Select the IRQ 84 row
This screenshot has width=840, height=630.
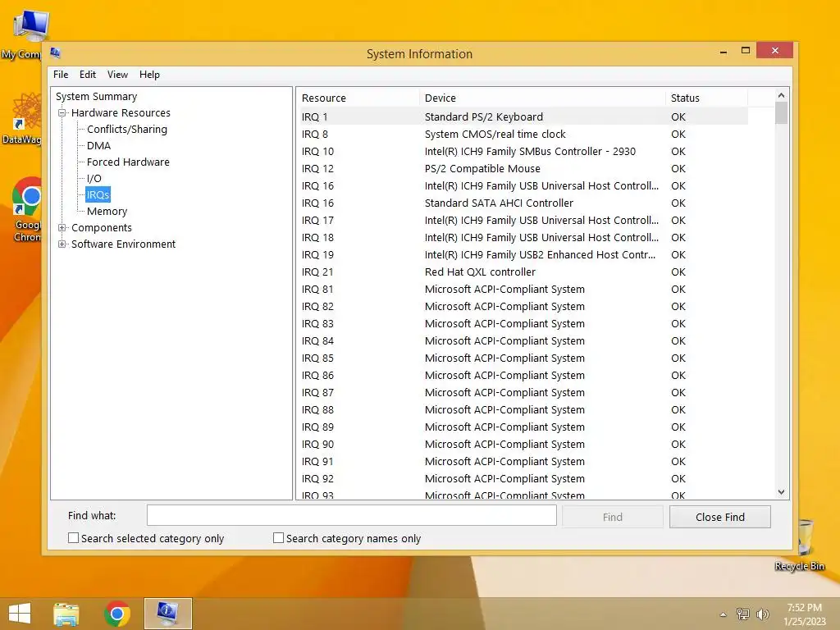tap(523, 340)
